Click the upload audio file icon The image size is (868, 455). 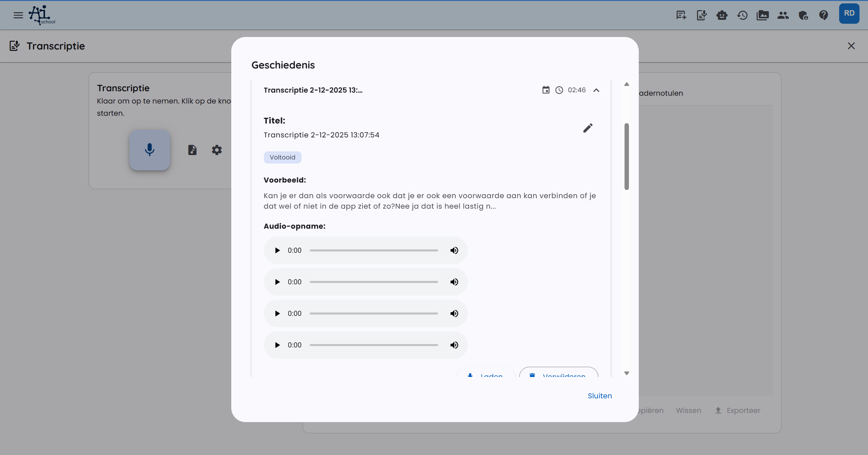pyautogui.click(x=192, y=150)
